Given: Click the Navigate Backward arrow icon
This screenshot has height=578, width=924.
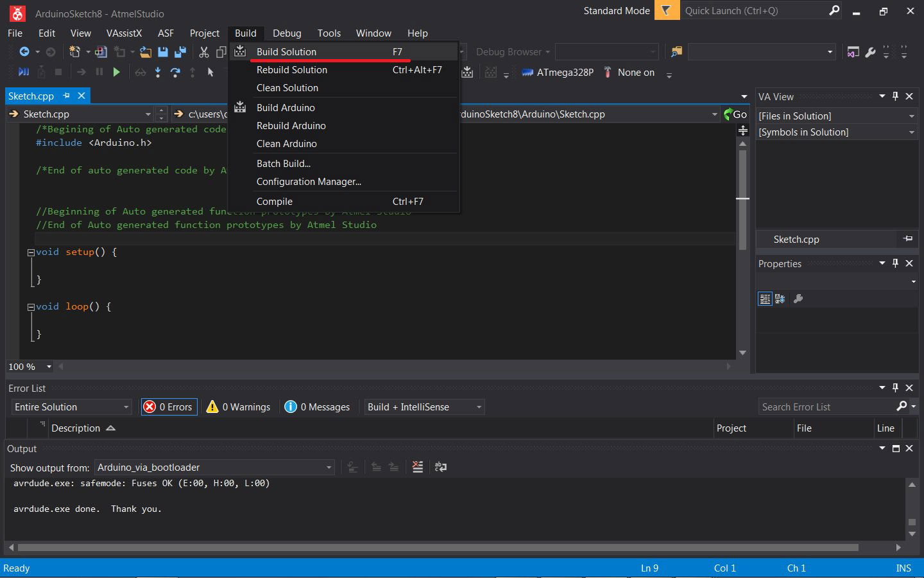Looking at the screenshot, I should tap(24, 52).
